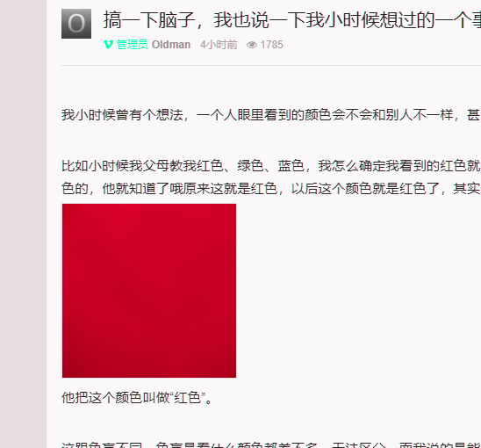
Task: Click the 4小时前 timestamp
Action: (219, 45)
